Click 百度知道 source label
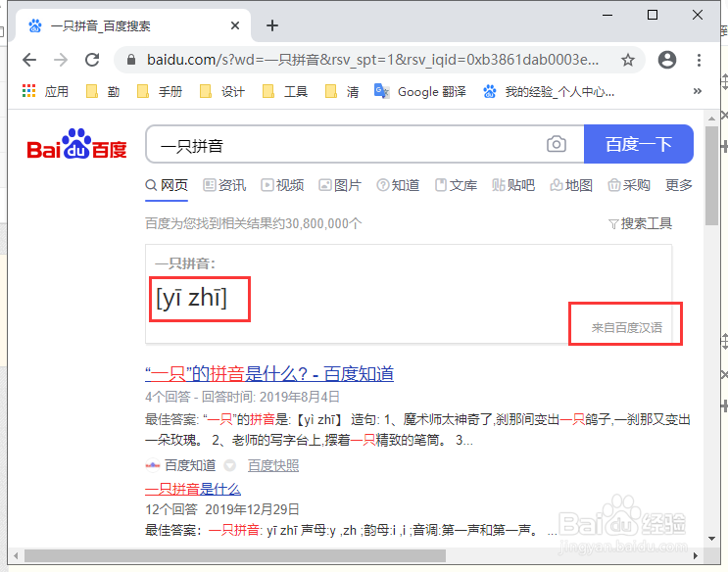The width and height of the screenshot is (728, 572). (190, 465)
